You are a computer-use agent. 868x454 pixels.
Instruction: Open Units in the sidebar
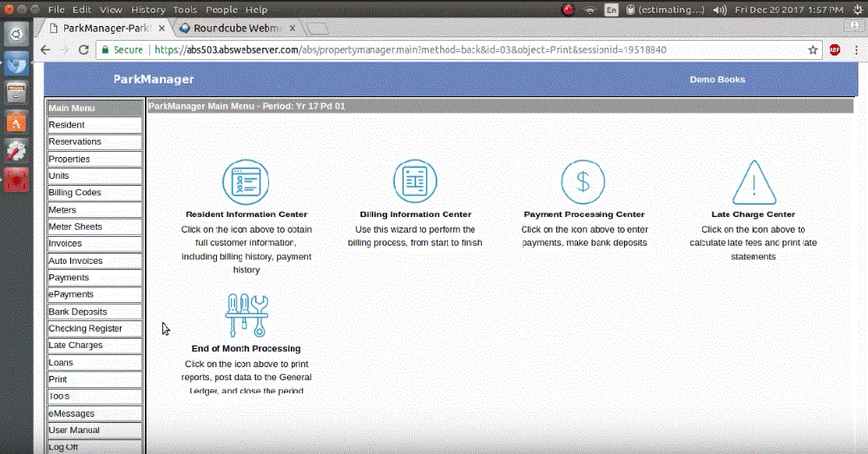point(95,175)
